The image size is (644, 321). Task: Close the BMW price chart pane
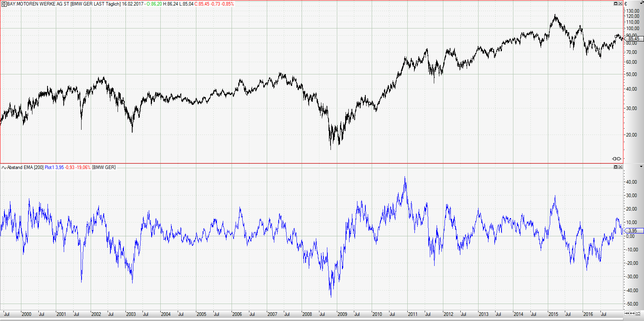tap(620, 4)
